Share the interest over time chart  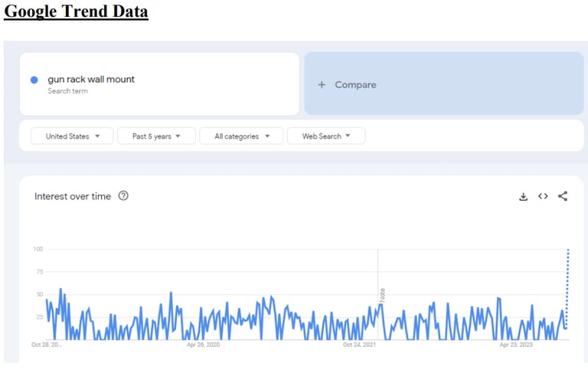pyautogui.click(x=563, y=197)
